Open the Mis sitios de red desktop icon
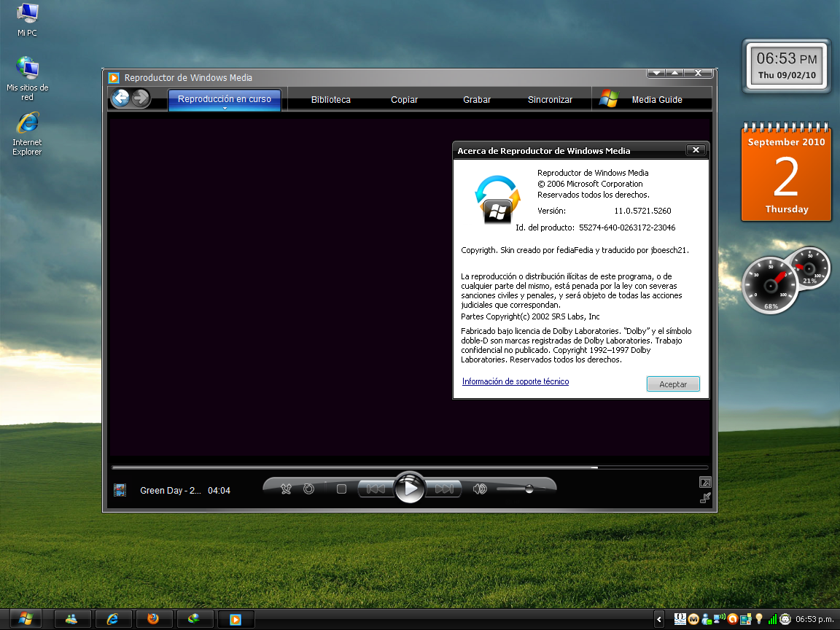840x630 pixels. point(27,79)
